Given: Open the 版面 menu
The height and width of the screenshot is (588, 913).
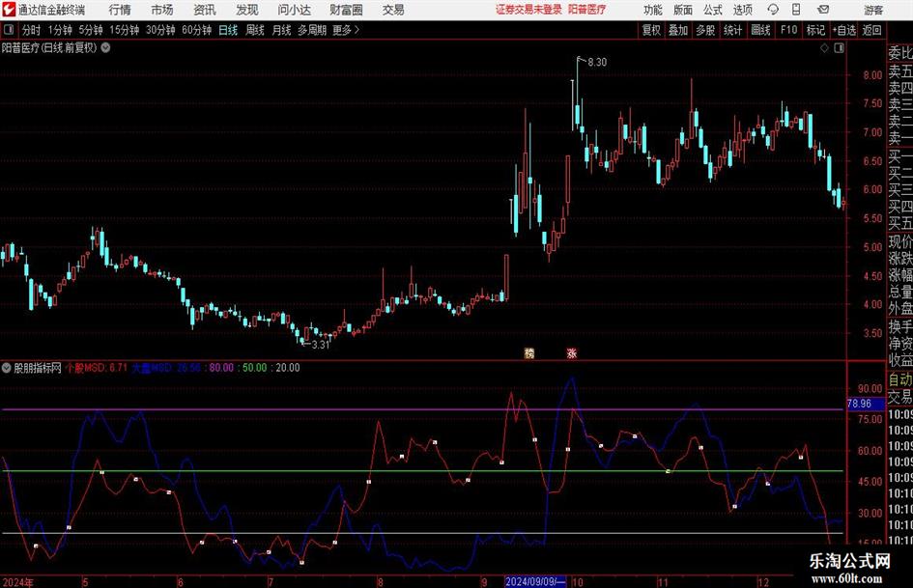Looking at the screenshot, I should 682,10.
